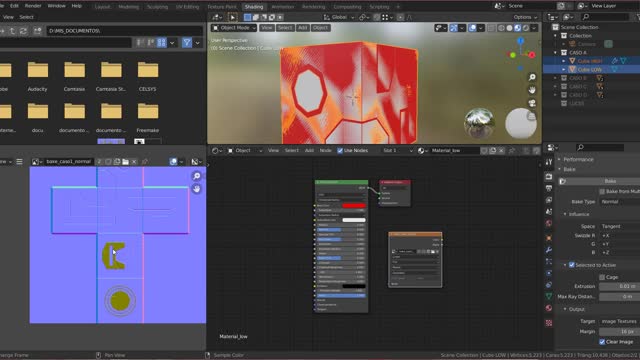
Task: Open the Audacity folder
Action: coord(38,76)
